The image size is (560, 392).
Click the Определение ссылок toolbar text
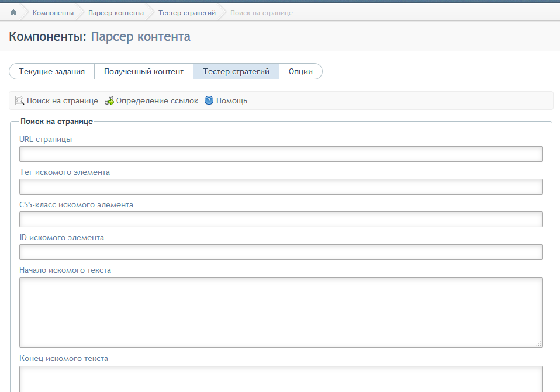pos(157,101)
